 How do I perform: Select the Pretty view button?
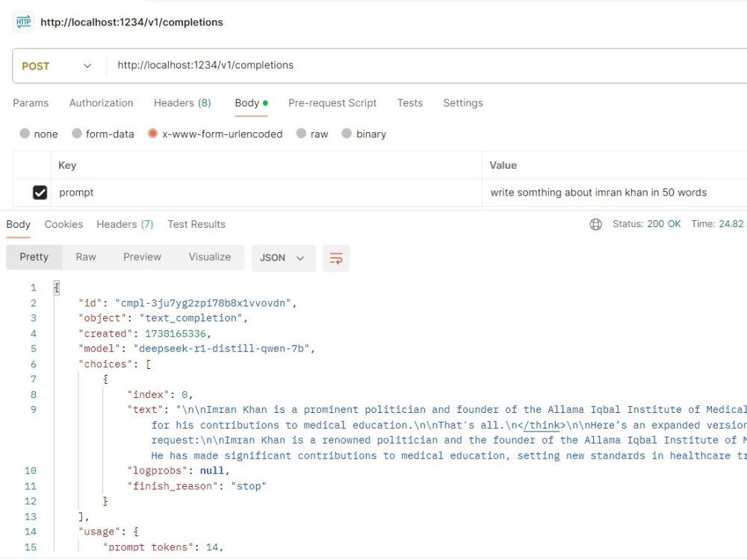(34, 257)
